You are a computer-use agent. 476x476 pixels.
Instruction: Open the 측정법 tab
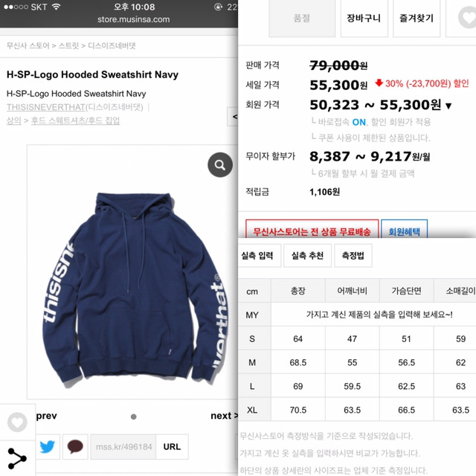tap(353, 256)
